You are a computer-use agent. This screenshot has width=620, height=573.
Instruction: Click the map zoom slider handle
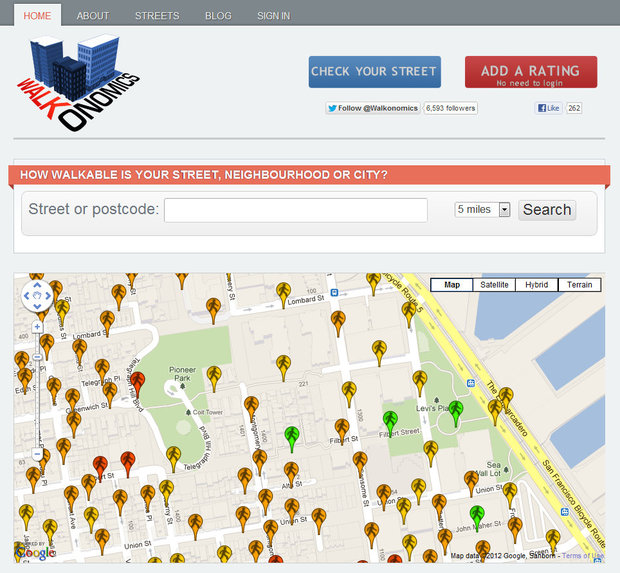(38, 357)
